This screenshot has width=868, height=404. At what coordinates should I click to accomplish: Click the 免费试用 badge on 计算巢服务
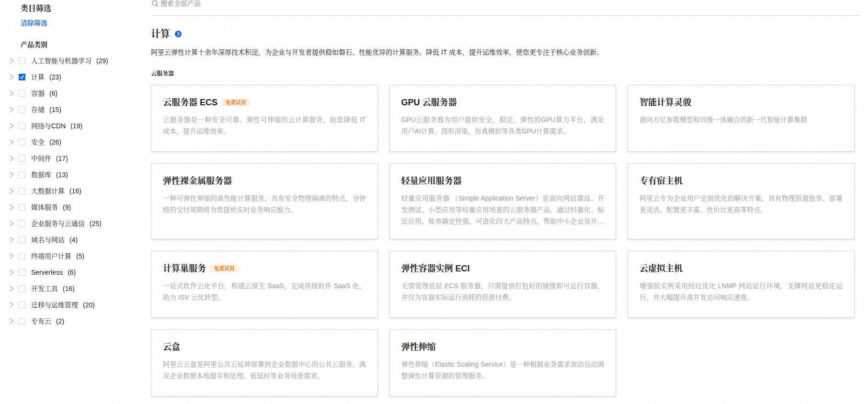(224, 269)
